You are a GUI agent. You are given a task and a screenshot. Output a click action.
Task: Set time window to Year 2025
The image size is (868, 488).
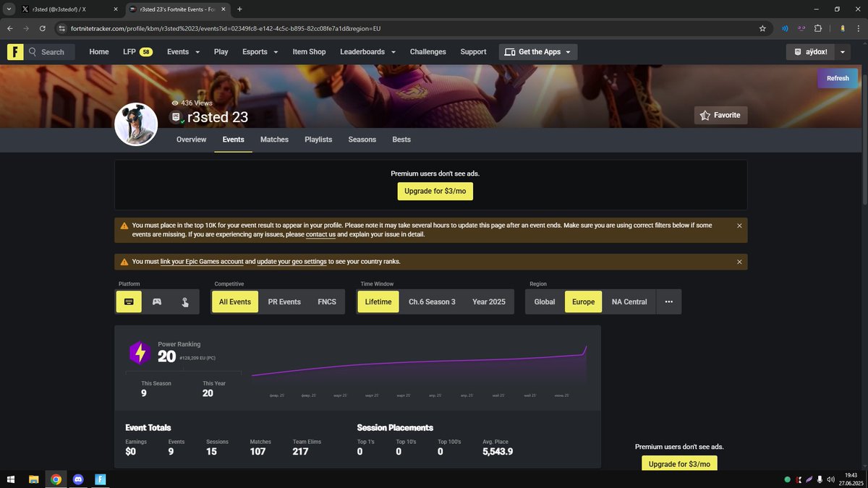click(x=489, y=301)
